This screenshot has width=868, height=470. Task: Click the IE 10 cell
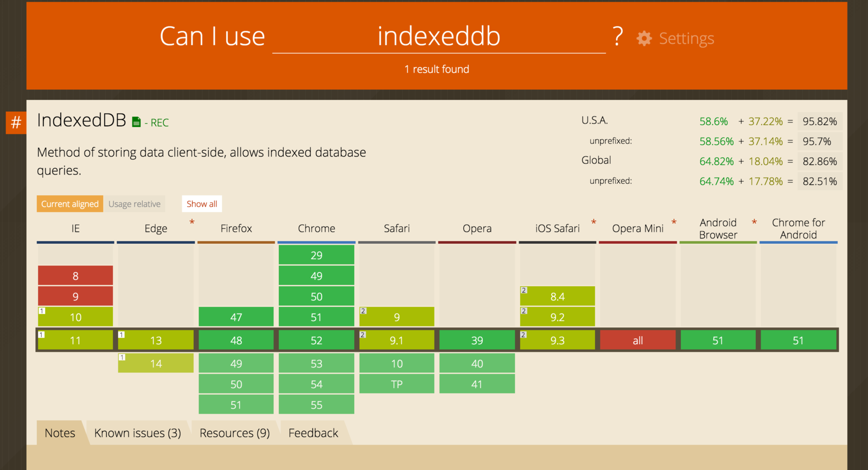pyautogui.click(x=75, y=317)
